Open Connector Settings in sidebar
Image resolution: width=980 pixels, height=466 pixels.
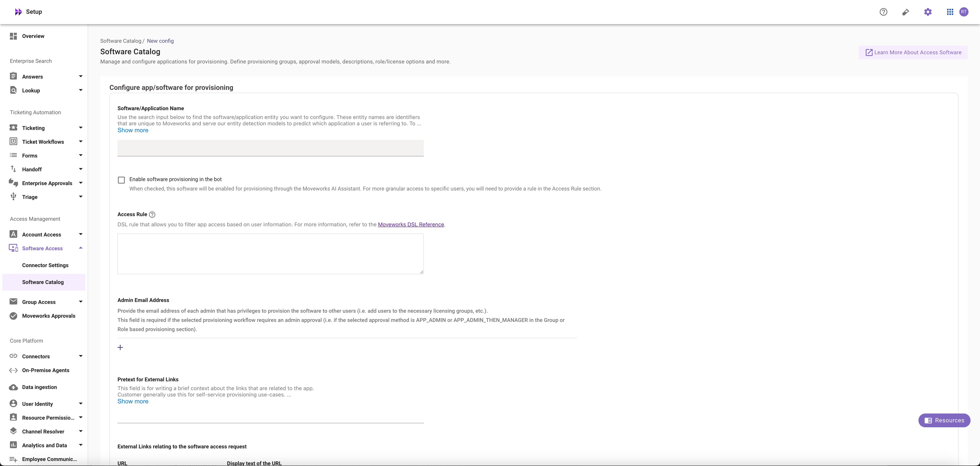tap(45, 265)
